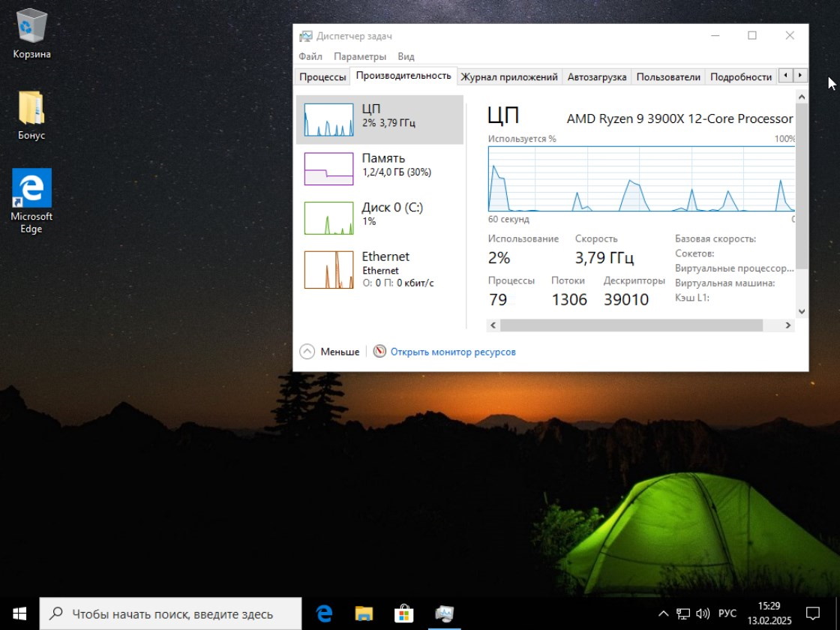
Task: Select the Бонус folder on desktop
Action: point(31,115)
